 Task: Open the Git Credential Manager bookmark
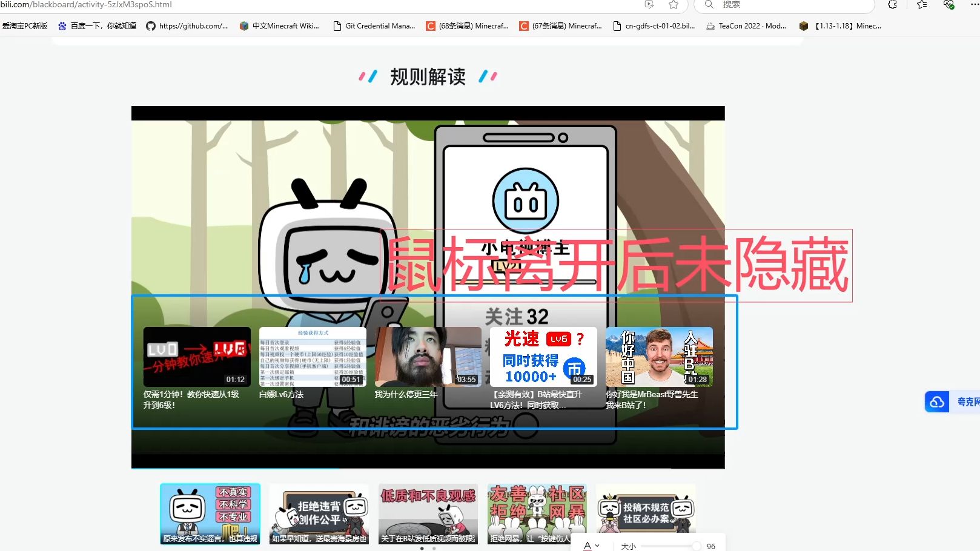click(374, 26)
